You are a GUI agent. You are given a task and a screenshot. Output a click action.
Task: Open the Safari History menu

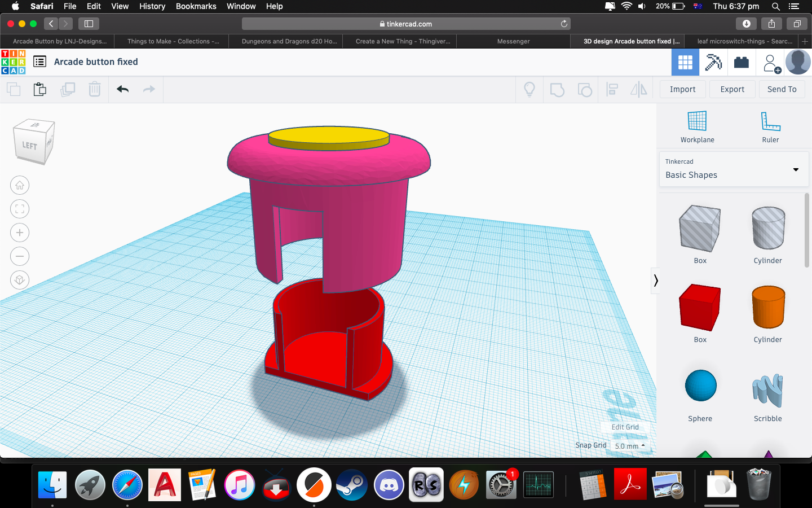point(152,6)
